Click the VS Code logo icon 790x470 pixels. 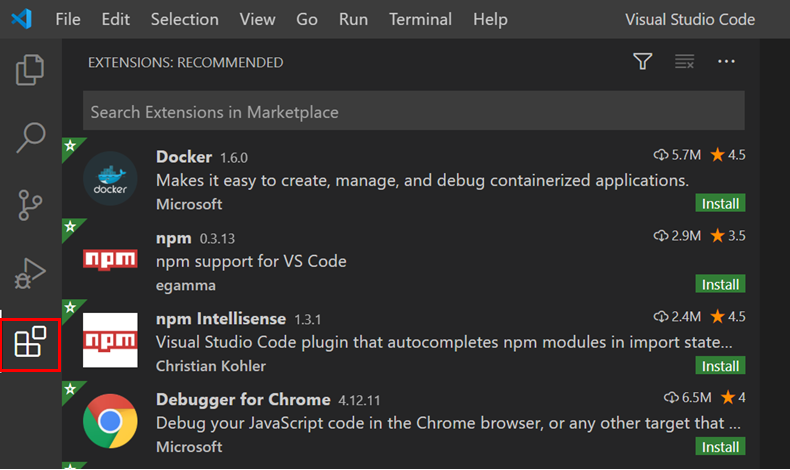click(x=22, y=19)
